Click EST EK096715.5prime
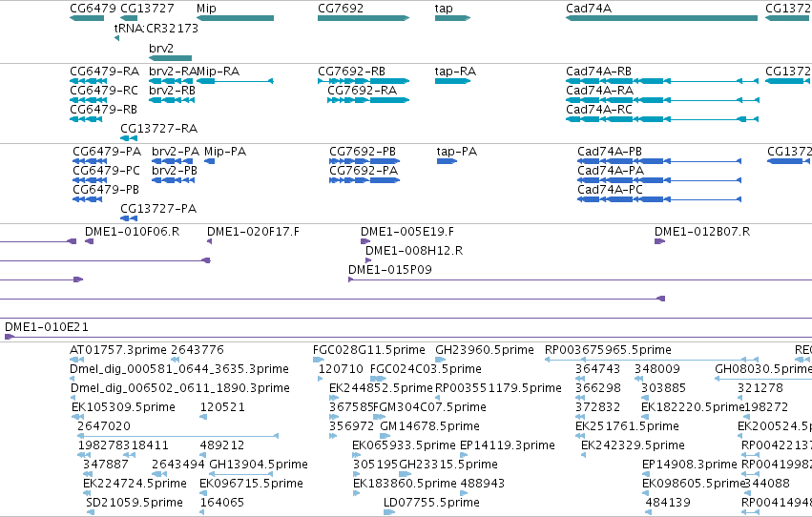 [x=202, y=493]
